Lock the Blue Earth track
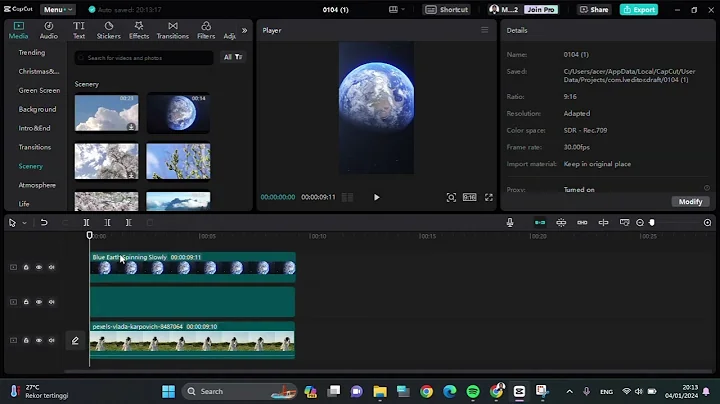Viewport: 720px width, 404px height. tap(26, 267)
